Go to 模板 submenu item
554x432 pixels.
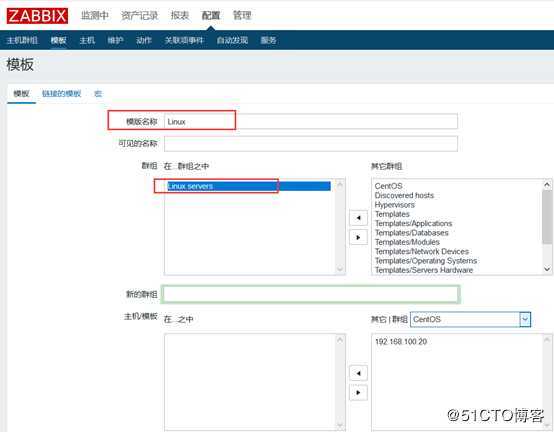(58, 40)
